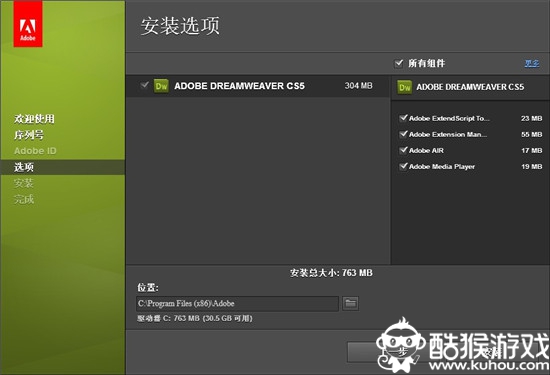
Task: Click the 23 MB size value
Action: [x=531, y=118]
